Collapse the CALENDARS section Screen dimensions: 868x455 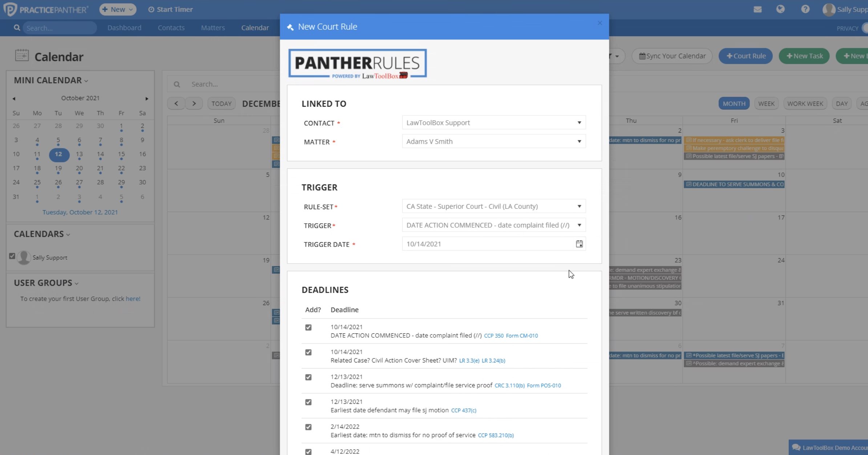(67, 234)
